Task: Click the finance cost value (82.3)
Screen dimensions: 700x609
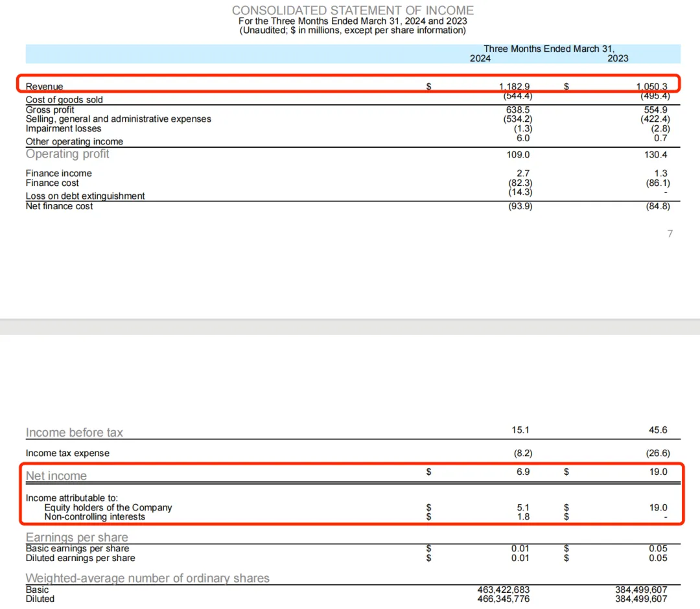Action: (x=520, y=183)
